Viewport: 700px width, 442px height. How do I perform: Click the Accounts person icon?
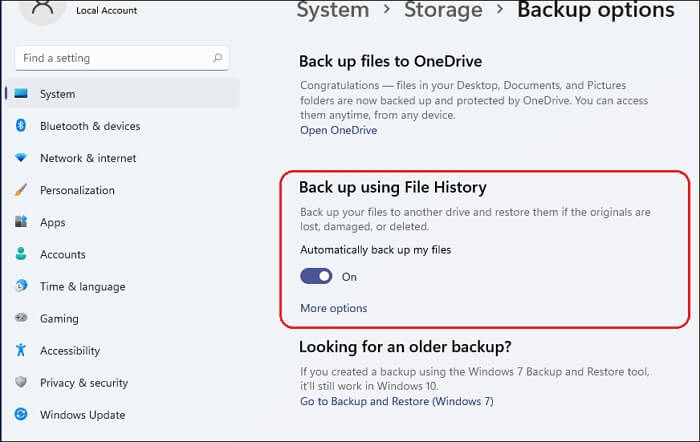click(x=21, y=254)
